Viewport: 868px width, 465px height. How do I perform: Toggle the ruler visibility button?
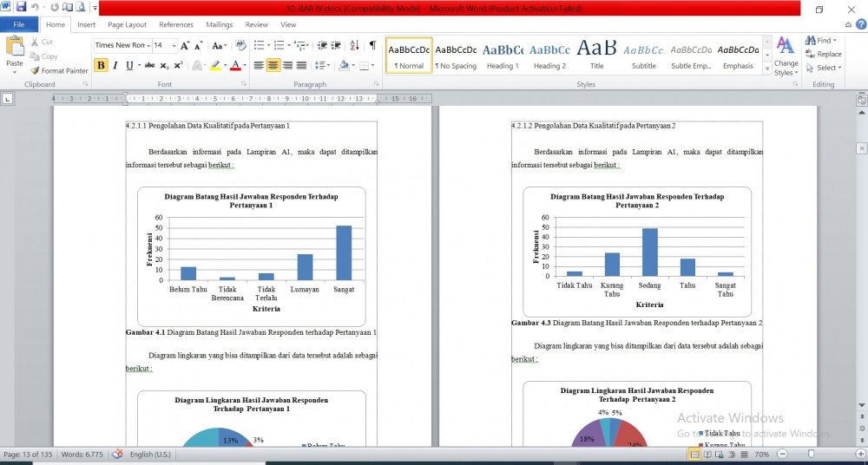point(861,100)
